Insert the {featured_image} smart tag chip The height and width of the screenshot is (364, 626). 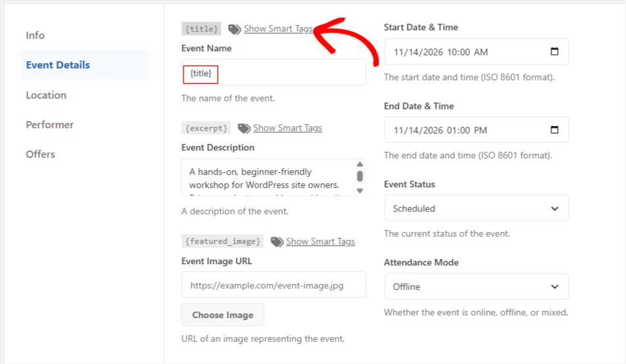coord(222,241)
